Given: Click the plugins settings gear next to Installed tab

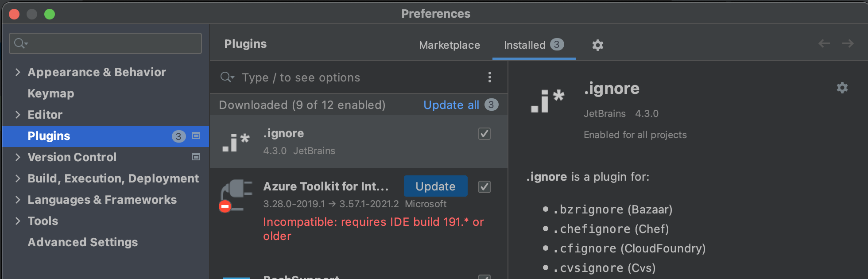Looking at the screenshot, I should pyautogui.click(x=597, y=45).
